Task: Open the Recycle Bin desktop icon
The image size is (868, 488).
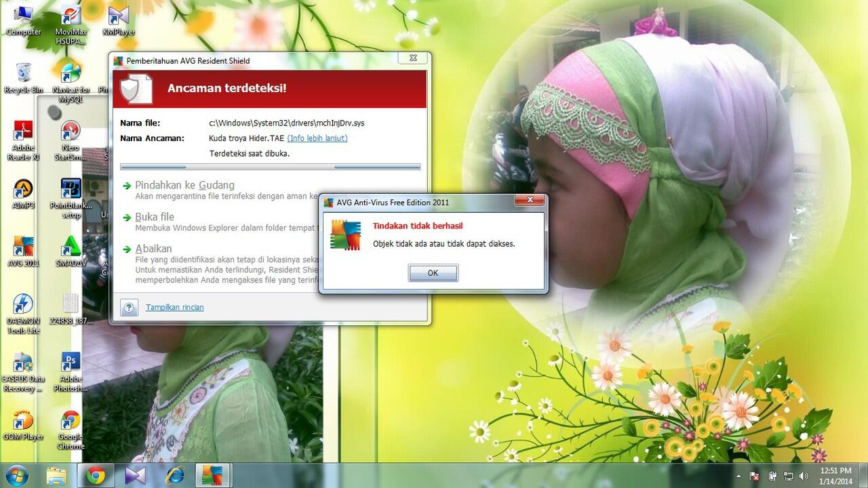Action: pos(23,78)
